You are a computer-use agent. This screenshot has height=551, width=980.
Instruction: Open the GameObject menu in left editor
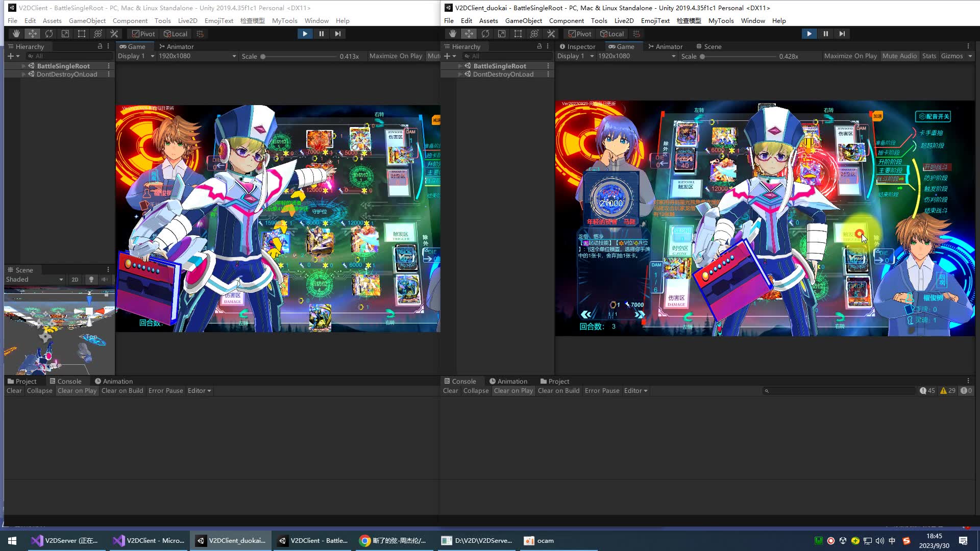pos(87,21)
